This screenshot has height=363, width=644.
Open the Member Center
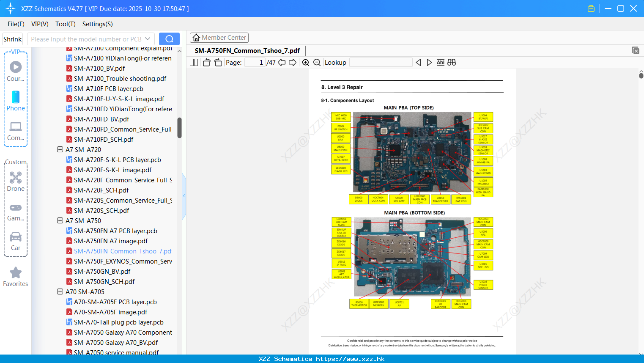tap(219, 38)
